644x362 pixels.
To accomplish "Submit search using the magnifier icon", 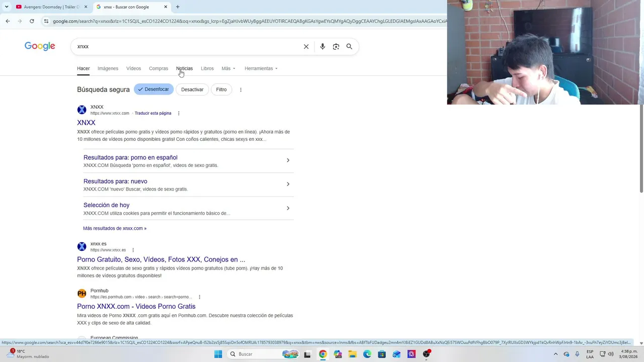I will point(349,46).
